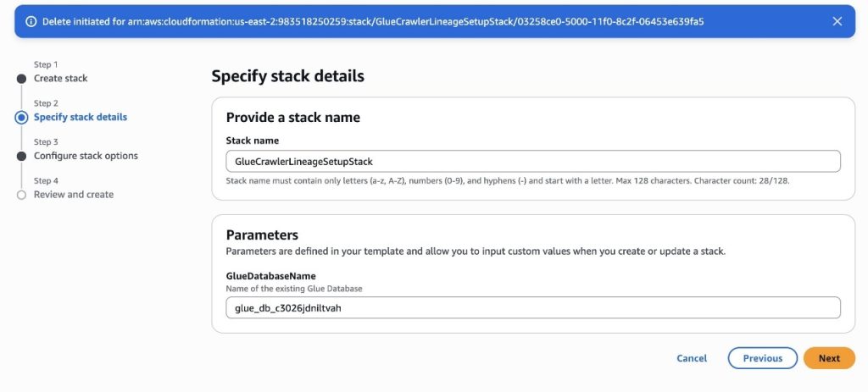Dismiss the delete initiated notification banner
868x392 pixels.
837,21
